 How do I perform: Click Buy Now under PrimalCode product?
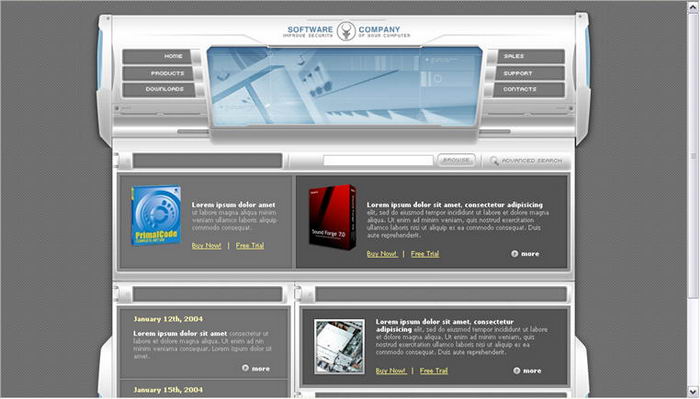click(206, 245)
